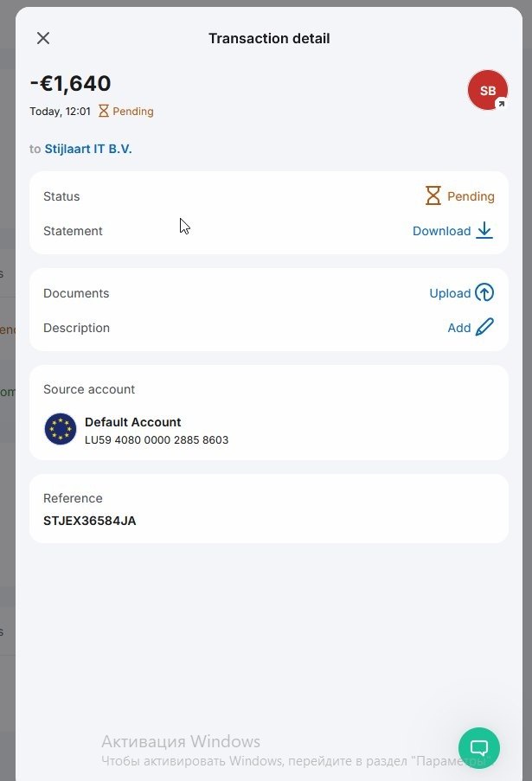Click the Source account heading

pyautogui.click(x=89, y=389)
